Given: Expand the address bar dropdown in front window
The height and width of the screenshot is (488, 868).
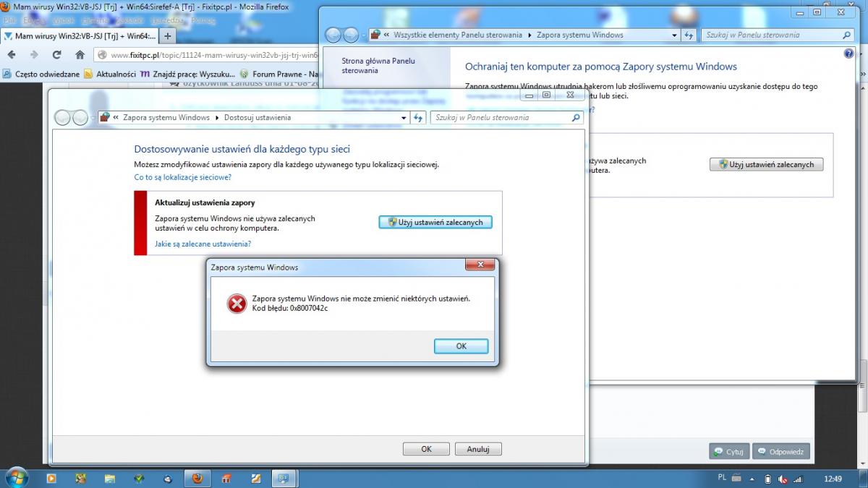Looking at the screenshot, I should [404, 118].
